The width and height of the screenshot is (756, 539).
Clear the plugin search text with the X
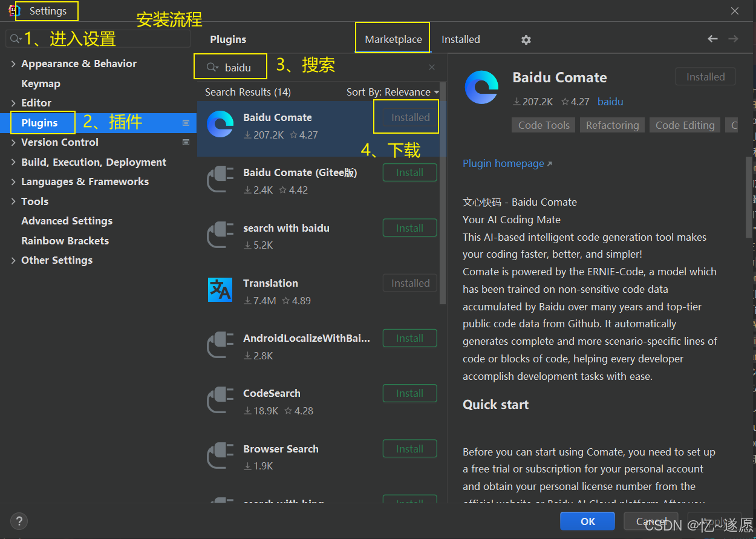(431, 68)
